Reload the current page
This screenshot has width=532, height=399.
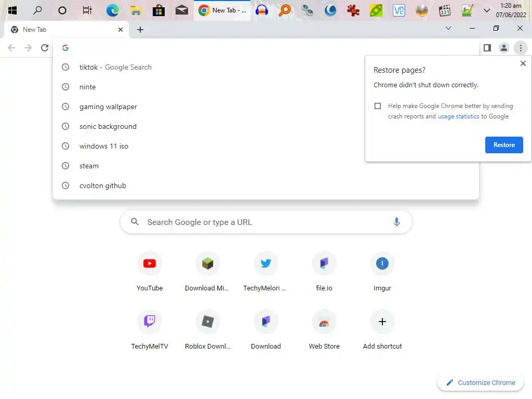[x=45, y=48]
